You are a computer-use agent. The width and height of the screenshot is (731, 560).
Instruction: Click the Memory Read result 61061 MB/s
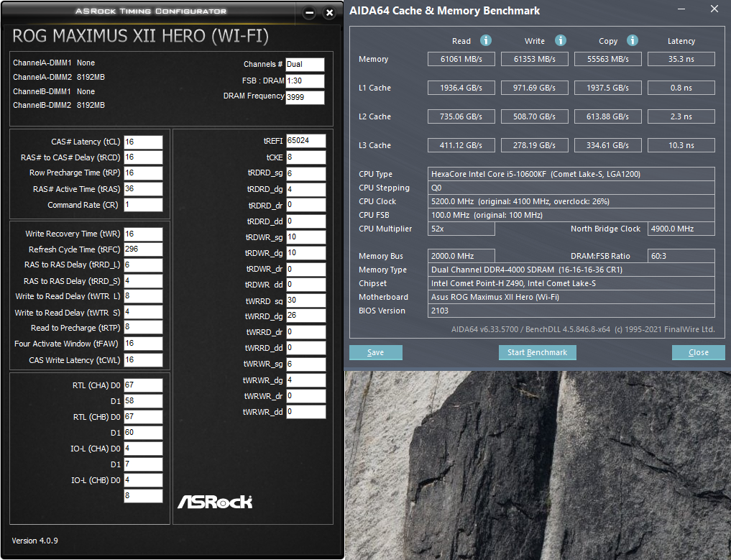pos(461,59)
